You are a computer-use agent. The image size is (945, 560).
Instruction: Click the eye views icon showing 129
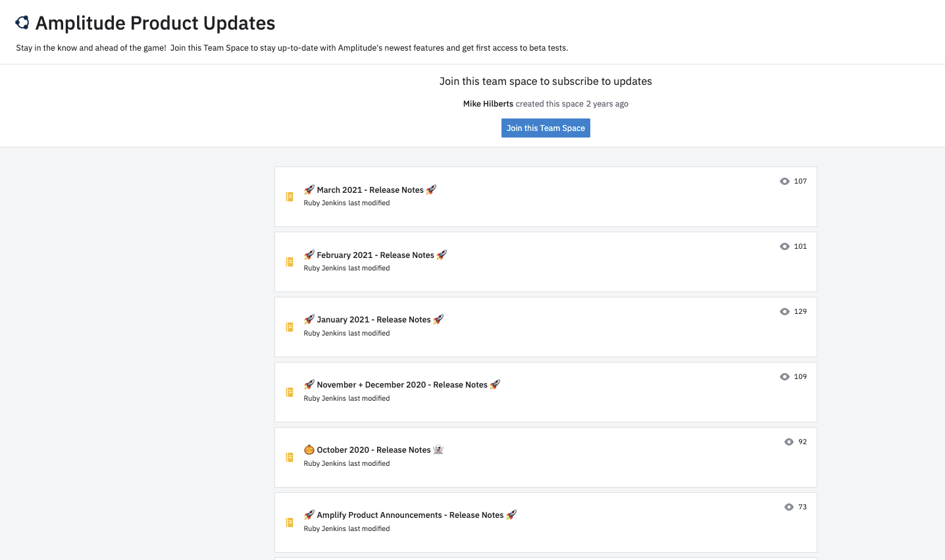784,312
